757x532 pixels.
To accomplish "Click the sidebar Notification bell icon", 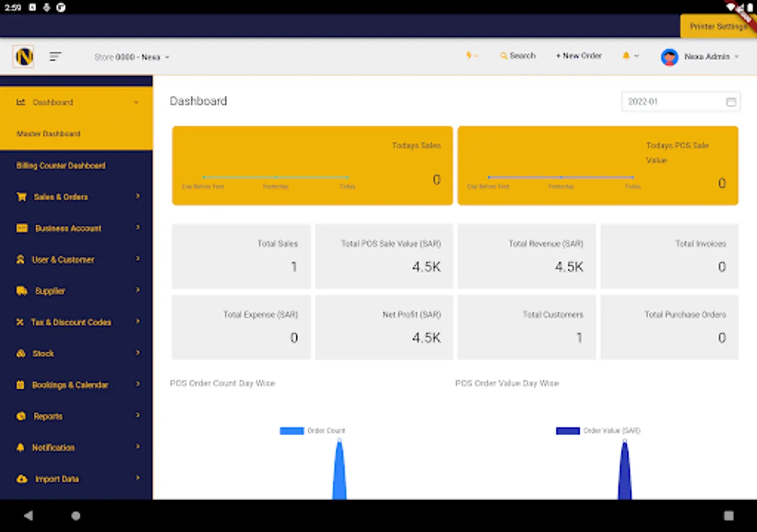I will 21,447.
